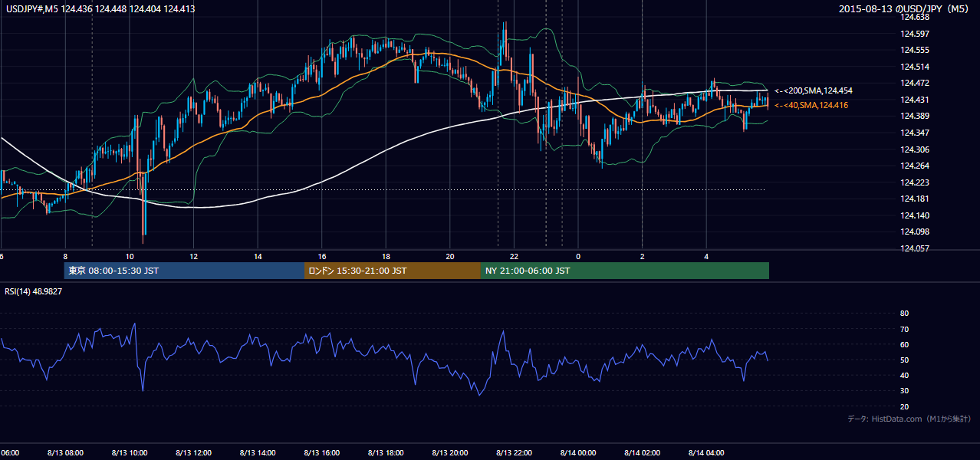Click the 8/14 00:00 date axis label

pyautogui.click(x=578, y=453)
